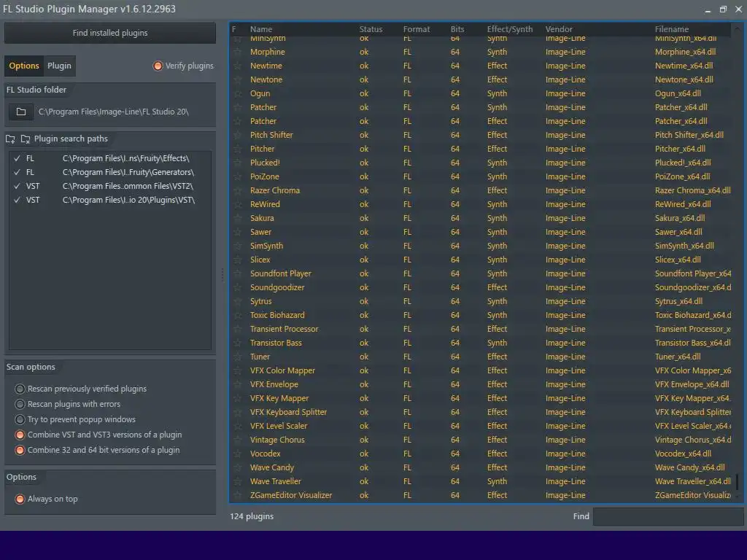The height and width of the screenshot is (560, 747).
Task: Click the plugin list vertical scrollbar thumb
Action: [x=738, y=481]
